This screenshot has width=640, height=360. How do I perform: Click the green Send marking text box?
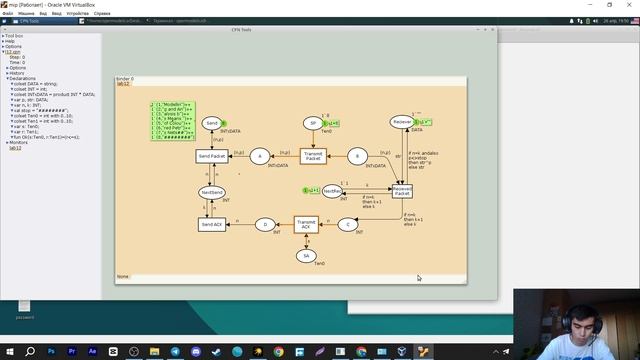173,121
